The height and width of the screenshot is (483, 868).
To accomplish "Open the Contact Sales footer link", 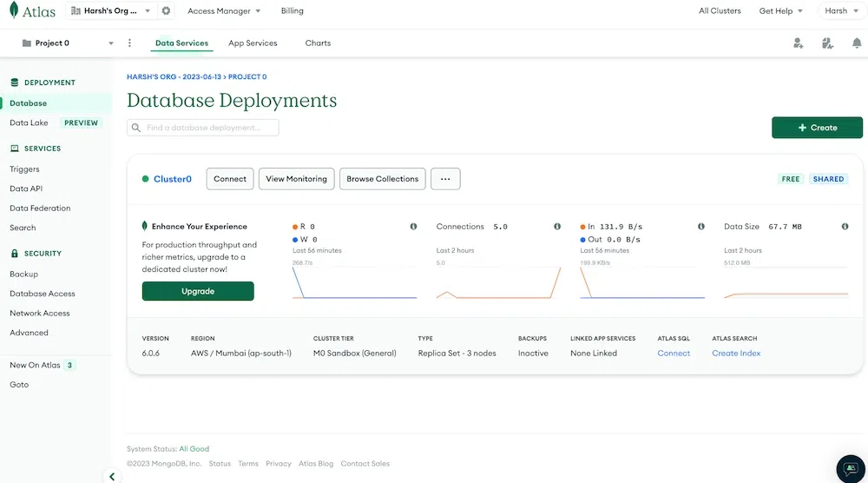I will [365, 464].
